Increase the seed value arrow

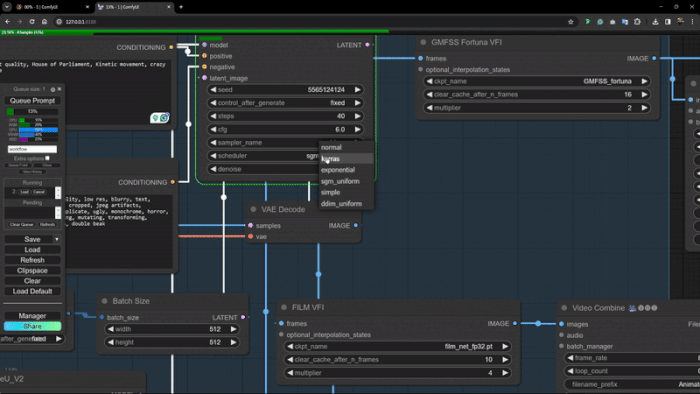pyautogui.click(x=358, y=90)
